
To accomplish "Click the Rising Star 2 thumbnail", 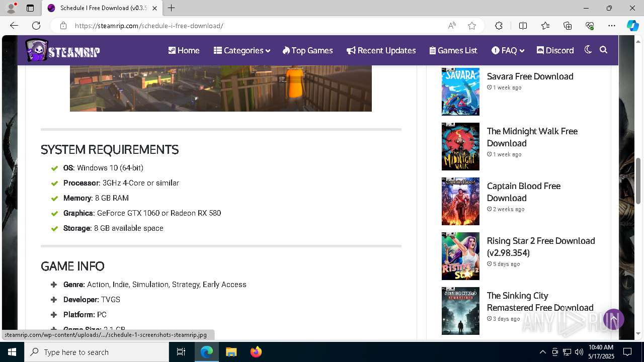I will coord(460,256).
